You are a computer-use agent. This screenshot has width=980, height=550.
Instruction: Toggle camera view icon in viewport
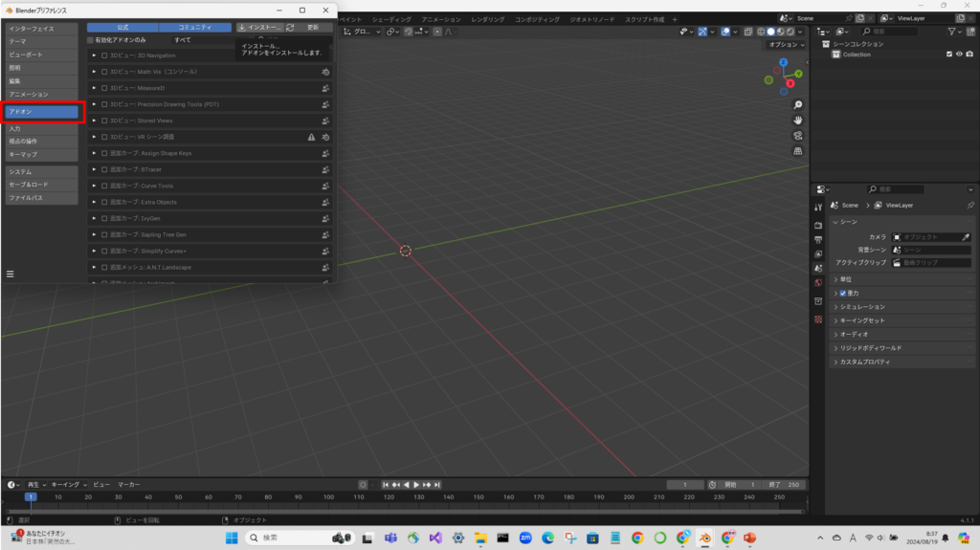(x=798, y=136)
